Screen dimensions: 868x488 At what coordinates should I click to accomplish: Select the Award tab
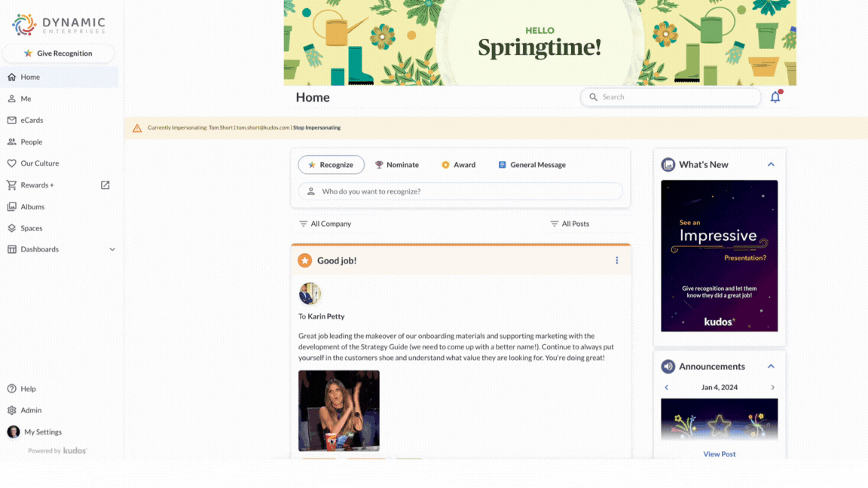(458, 165)
